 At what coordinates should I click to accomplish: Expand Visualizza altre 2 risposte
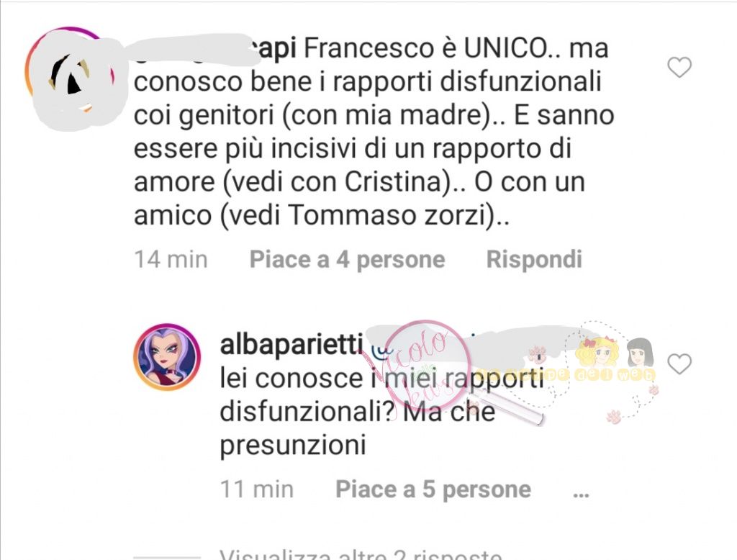point(361,554)
